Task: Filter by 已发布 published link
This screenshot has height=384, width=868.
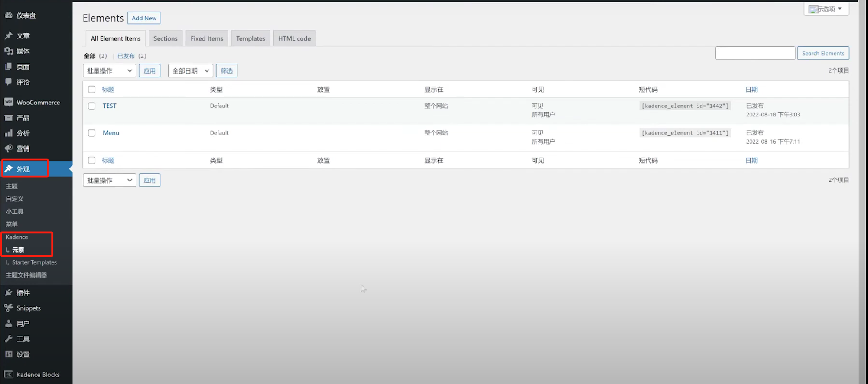Action: 126,56
